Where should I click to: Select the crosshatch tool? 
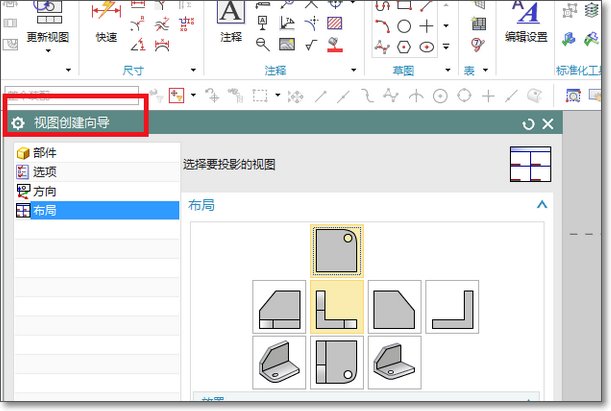tap(334, 23)
